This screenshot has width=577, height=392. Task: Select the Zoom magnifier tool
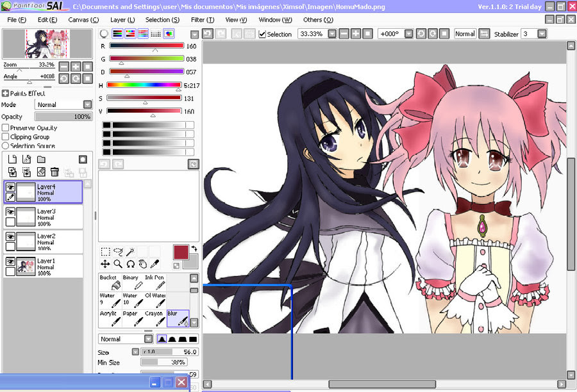click(x=118, y=264)
